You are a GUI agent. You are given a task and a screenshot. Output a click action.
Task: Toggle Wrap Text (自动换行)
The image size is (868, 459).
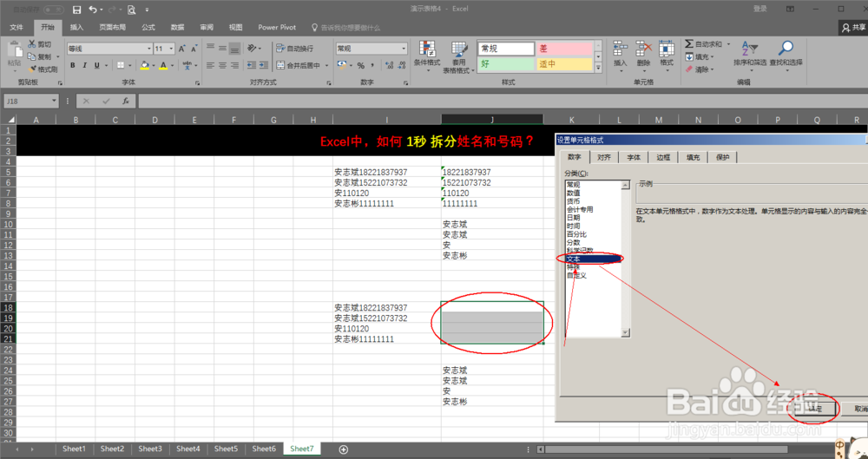(294, 49)
